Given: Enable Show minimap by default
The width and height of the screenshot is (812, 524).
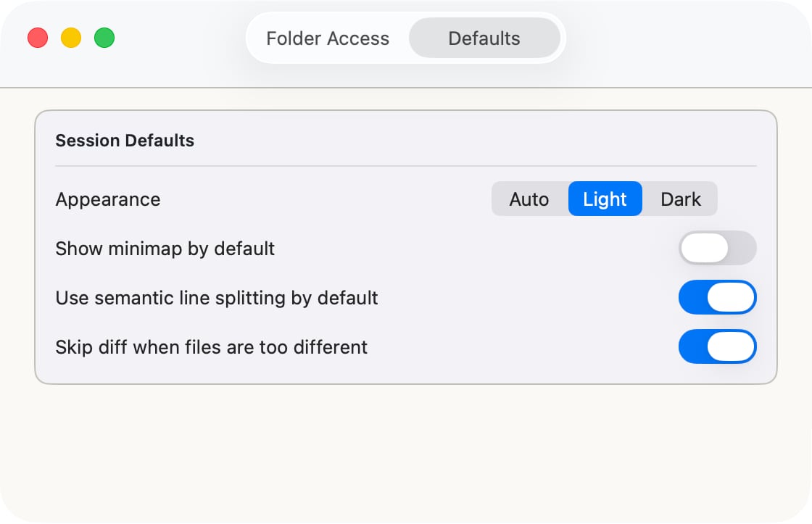Looking at the screenshot, I should [717, 248].
